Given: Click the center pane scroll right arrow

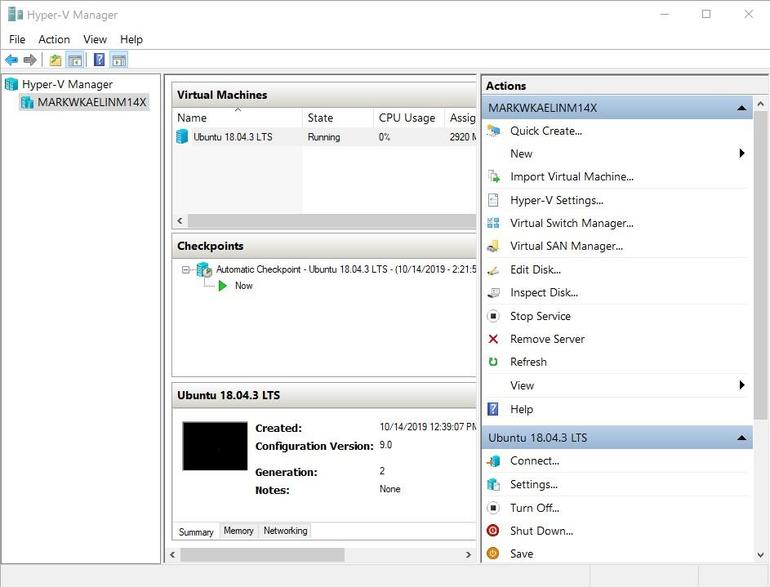Looking at the screenshot, I should pyautogui.click(x=468, y=555).
